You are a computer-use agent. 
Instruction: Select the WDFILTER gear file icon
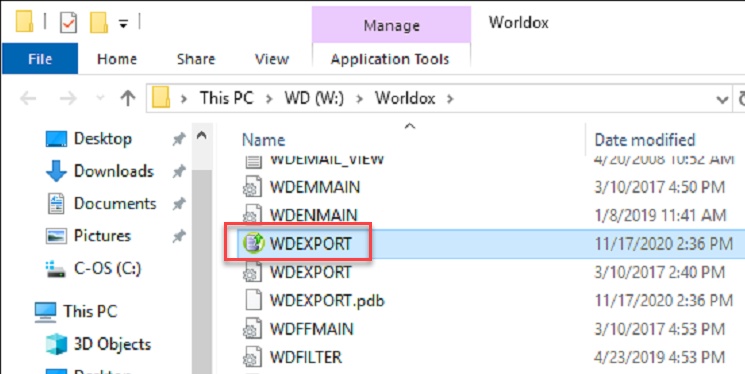pos(252,357)
